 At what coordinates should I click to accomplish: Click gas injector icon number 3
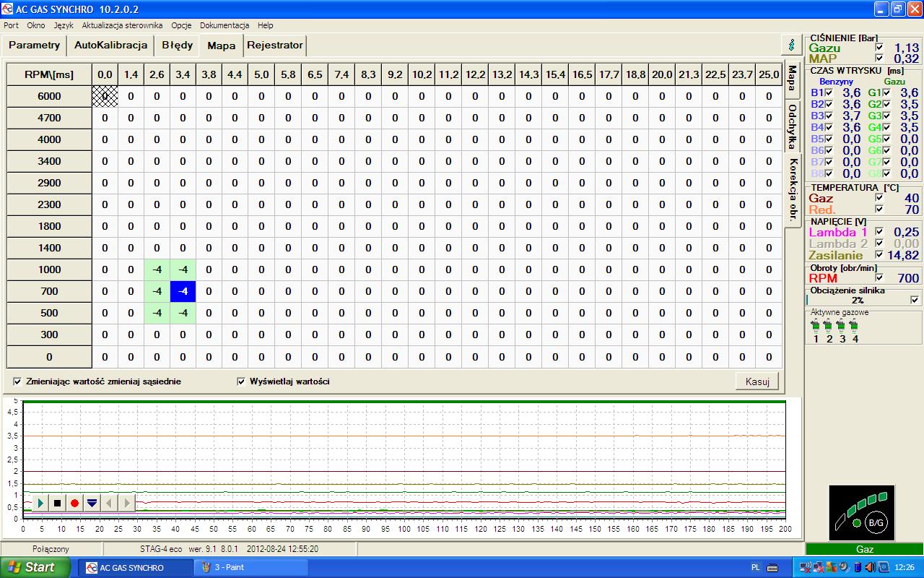pos(842,327)
